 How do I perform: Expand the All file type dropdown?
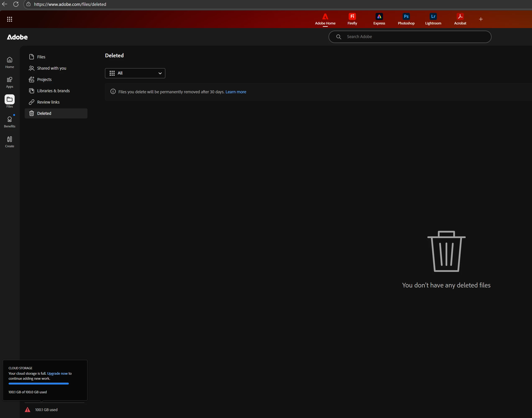point(135,73)
